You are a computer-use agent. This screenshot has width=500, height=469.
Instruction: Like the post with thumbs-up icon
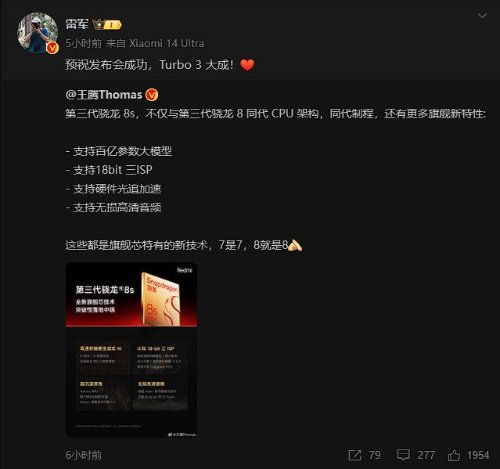(x=454, y=455)
